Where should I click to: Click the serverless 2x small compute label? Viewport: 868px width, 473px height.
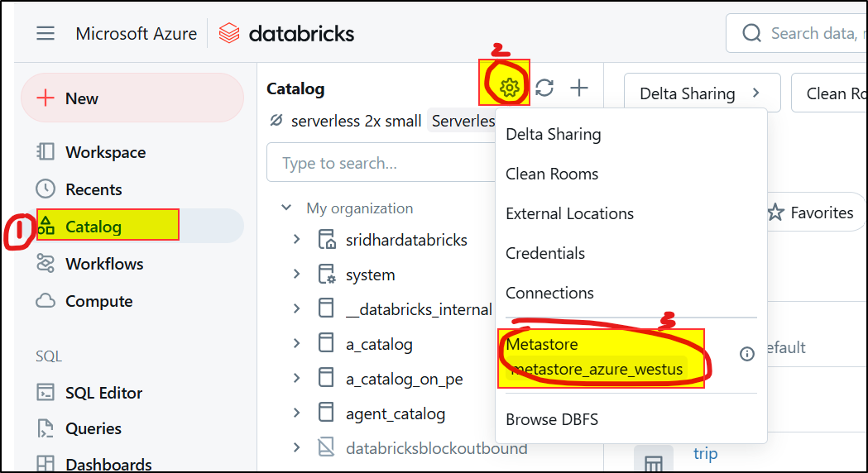tap(356, 121)
